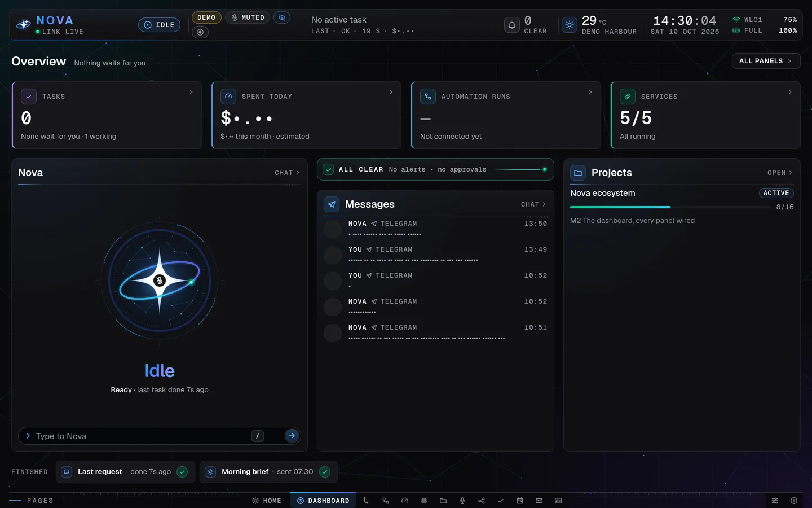The width and height of the screenshot is (812, 508).
Task: Click the Last request finished chip
Action: coord(125,472)
